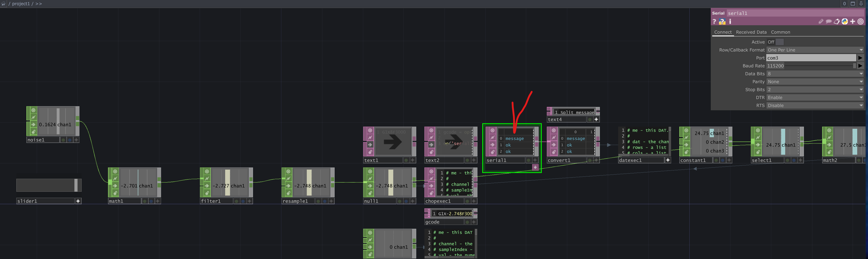The height and width of the screenshot is (259, 868).
Task: Open the comment speech bubble icon
Action: [x=829, y=22]
